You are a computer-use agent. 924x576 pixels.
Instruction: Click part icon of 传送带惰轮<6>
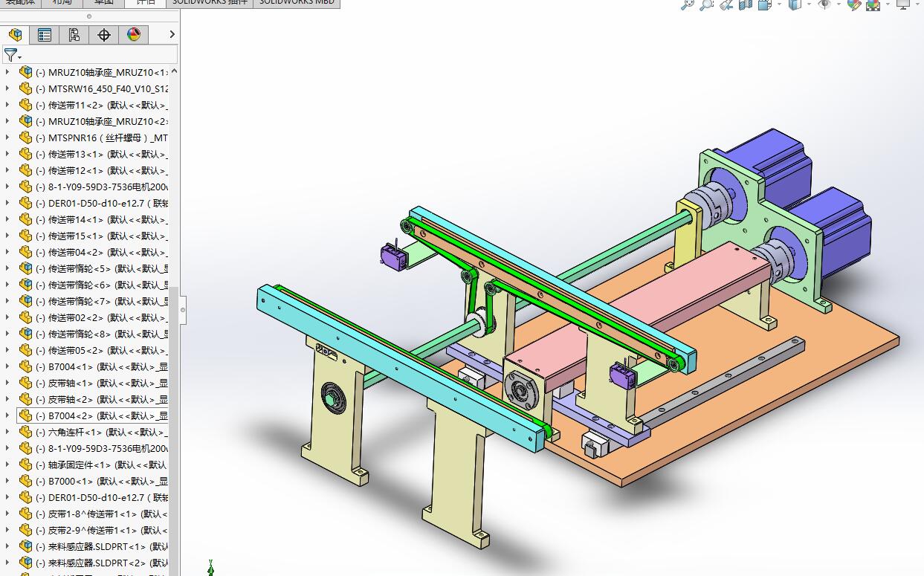(x=26, y=285)
